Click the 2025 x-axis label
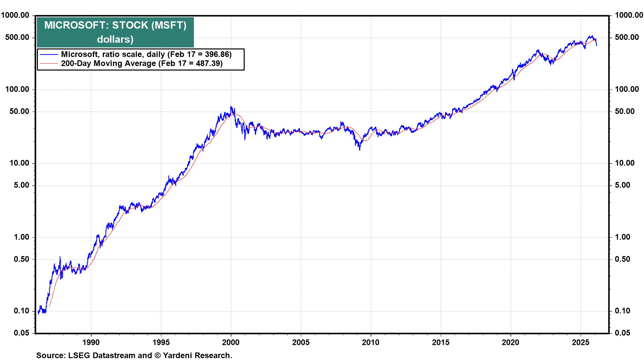644x362 pixels. pos(581,342)
